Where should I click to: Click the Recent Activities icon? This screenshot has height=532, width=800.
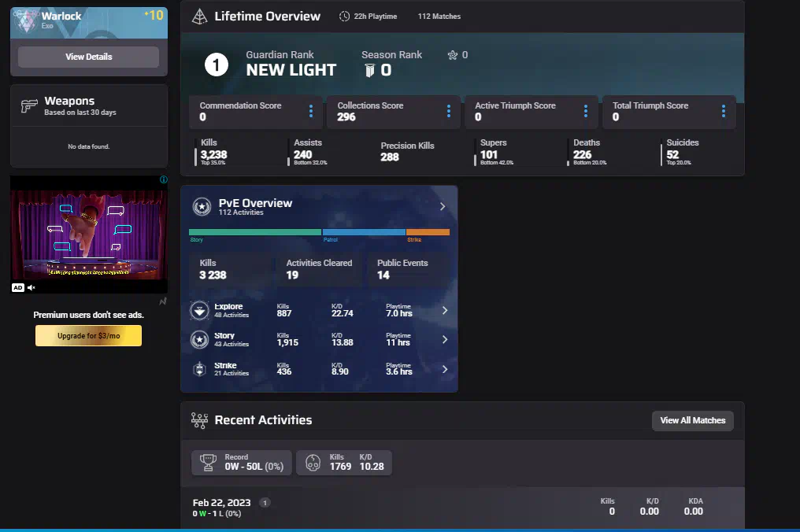(x=199, y=420)
